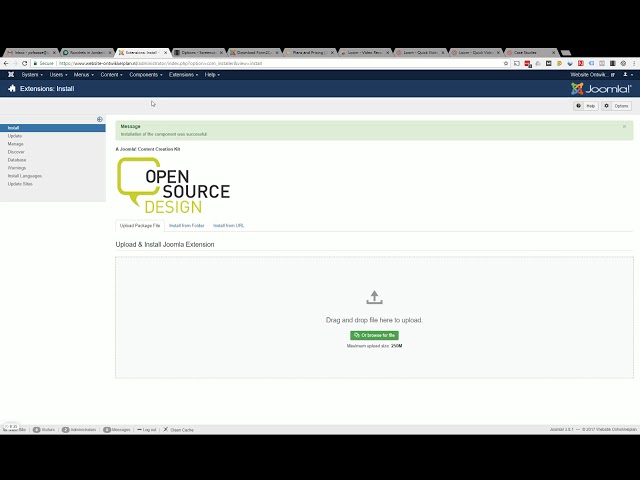Click the upload arrow icon in the drop zone

tap(374, 297)
